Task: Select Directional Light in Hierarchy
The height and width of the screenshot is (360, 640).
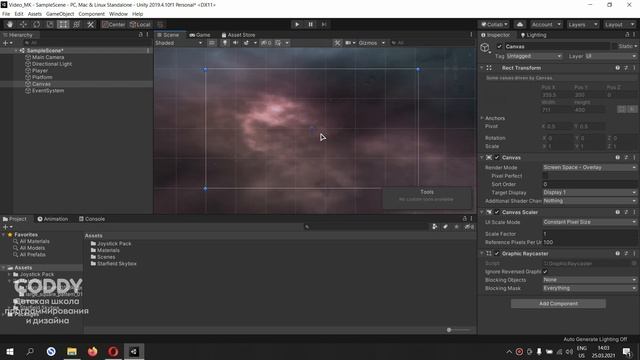Action: tap(52, 64)
